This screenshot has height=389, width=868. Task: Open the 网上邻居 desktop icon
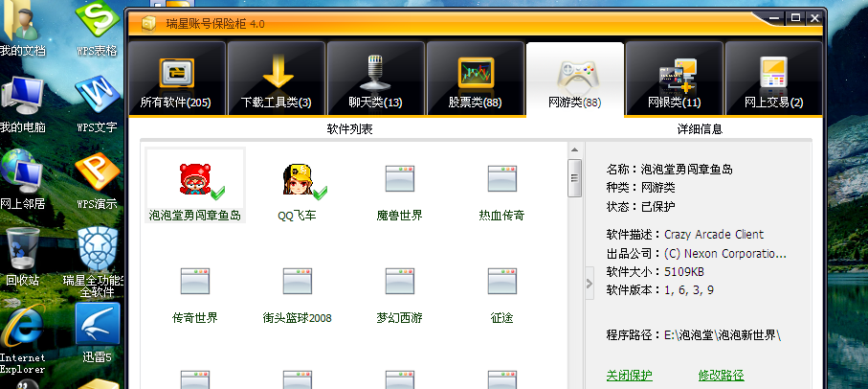[22, 181]
